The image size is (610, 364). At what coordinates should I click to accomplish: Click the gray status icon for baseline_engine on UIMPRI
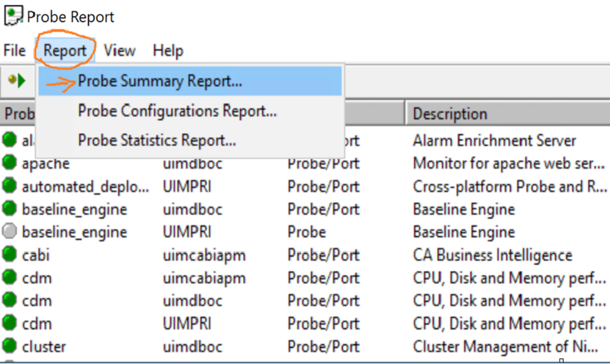pyautogui.click(x=9, y=231)
